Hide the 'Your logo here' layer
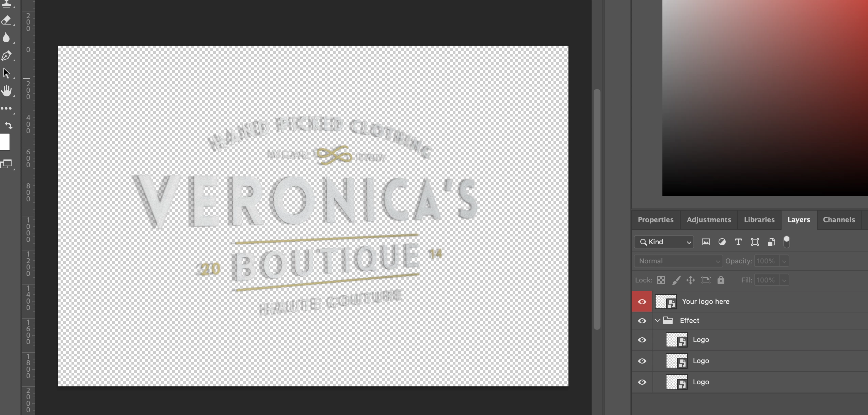Screen dimensions: 868x415 coord(642,302)
